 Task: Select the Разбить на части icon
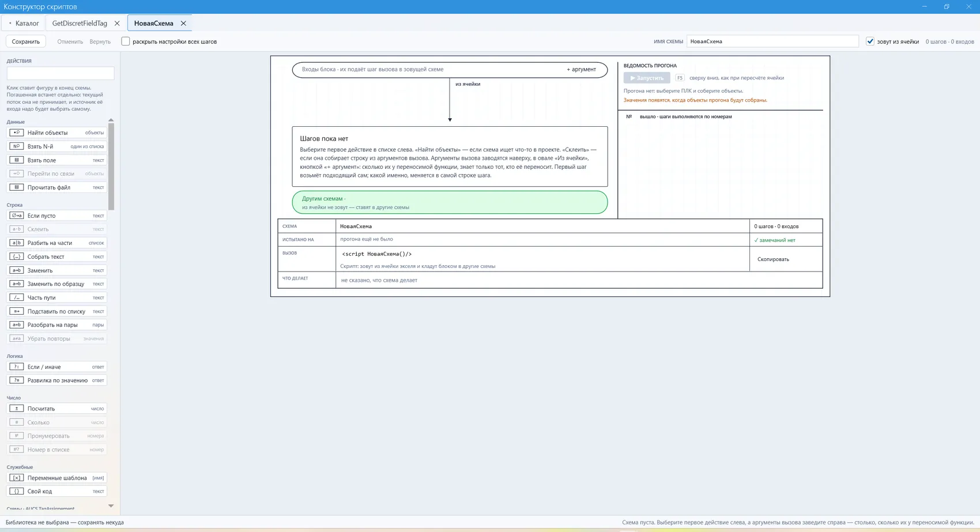16,243
